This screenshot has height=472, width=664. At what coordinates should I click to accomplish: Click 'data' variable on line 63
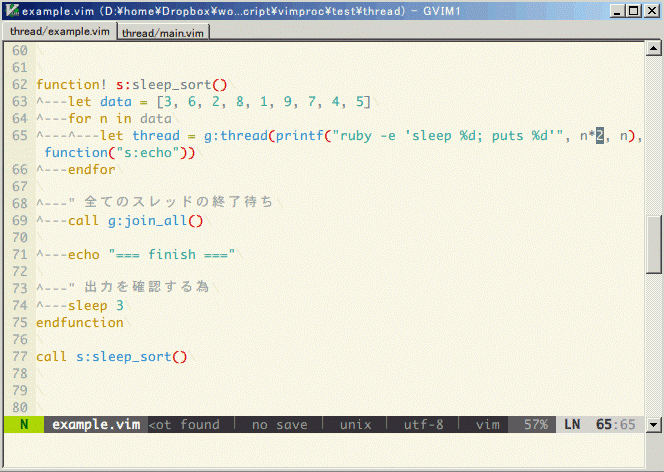tap(116, 102)
